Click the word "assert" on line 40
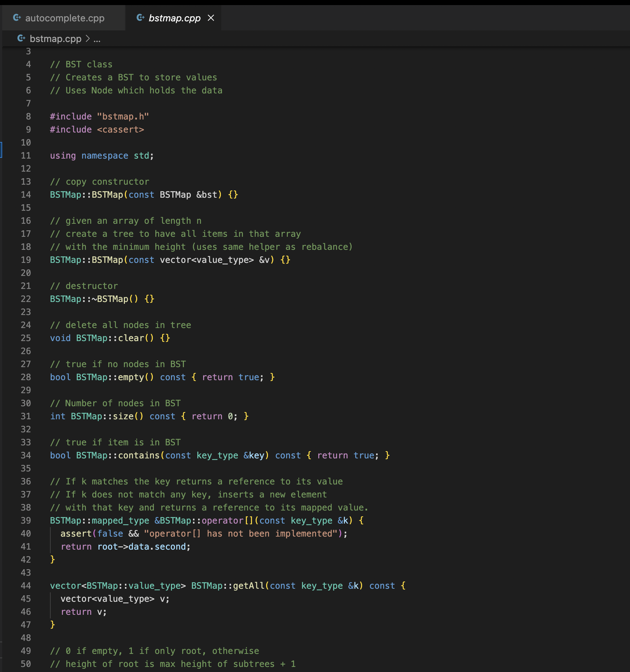 coord(75,533)
